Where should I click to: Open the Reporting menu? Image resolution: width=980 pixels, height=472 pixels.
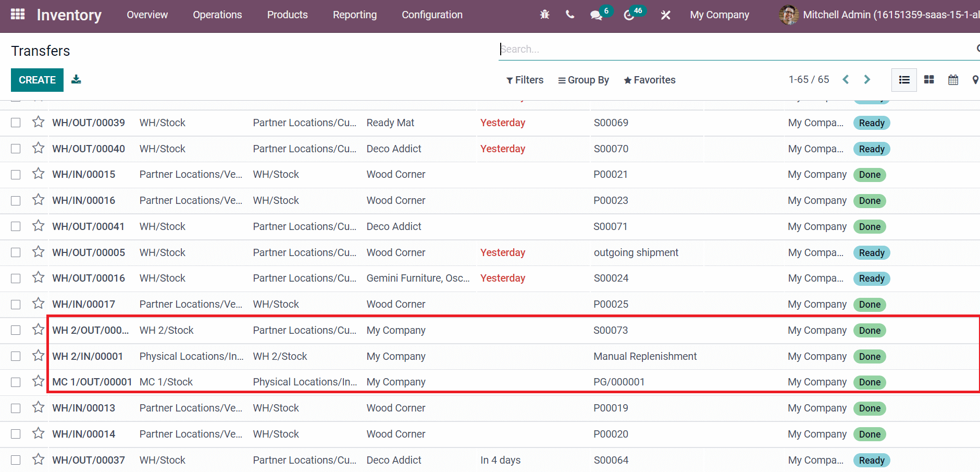click(355, 15)
